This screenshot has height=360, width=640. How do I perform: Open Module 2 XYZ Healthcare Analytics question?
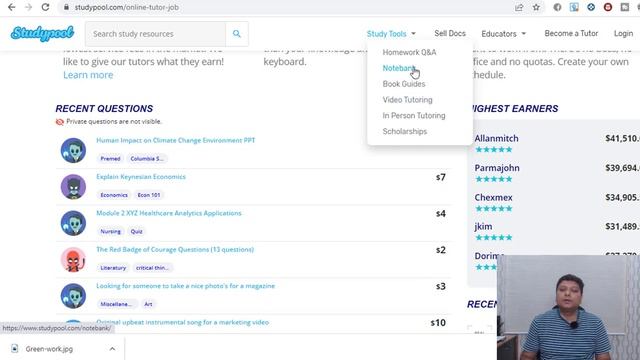[x=169, y=213]
